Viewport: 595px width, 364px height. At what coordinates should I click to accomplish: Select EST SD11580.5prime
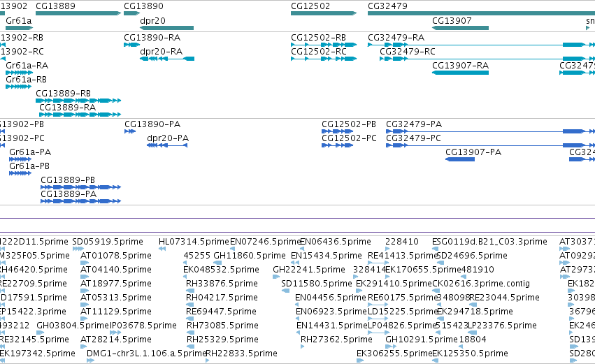[317, 284]
